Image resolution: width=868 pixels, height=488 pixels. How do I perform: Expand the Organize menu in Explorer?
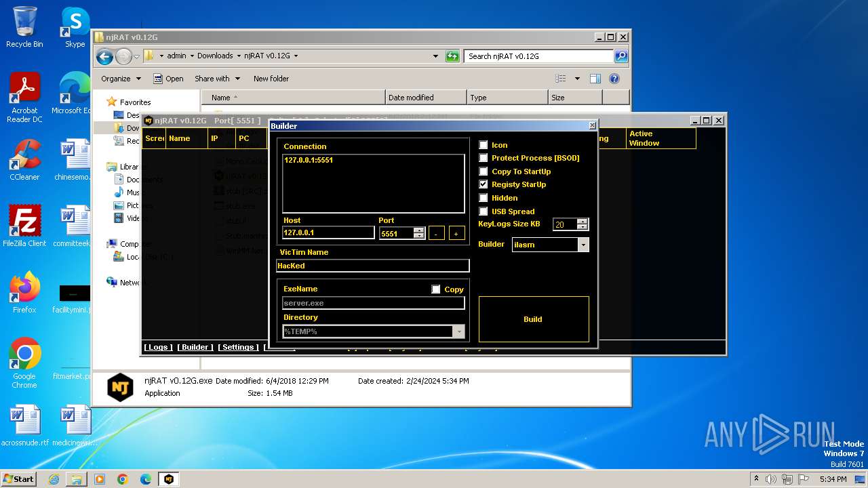click(121, 79)
